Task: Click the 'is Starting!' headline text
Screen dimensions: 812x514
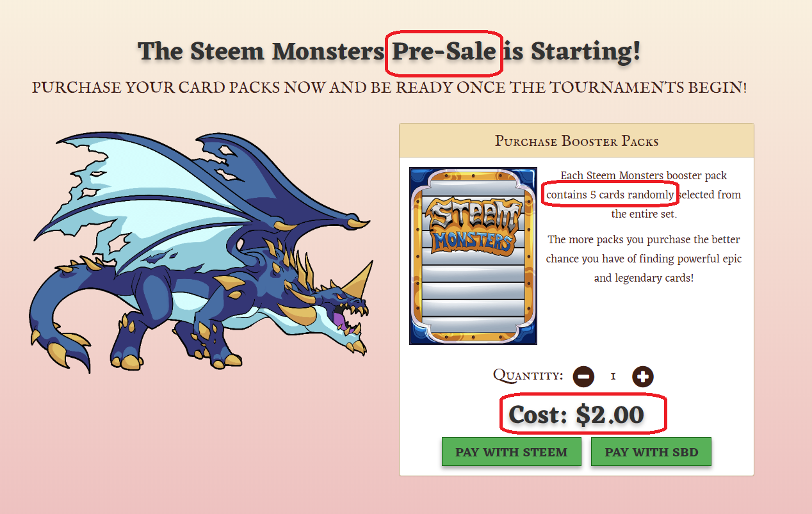Action: (x=571, y=51)
